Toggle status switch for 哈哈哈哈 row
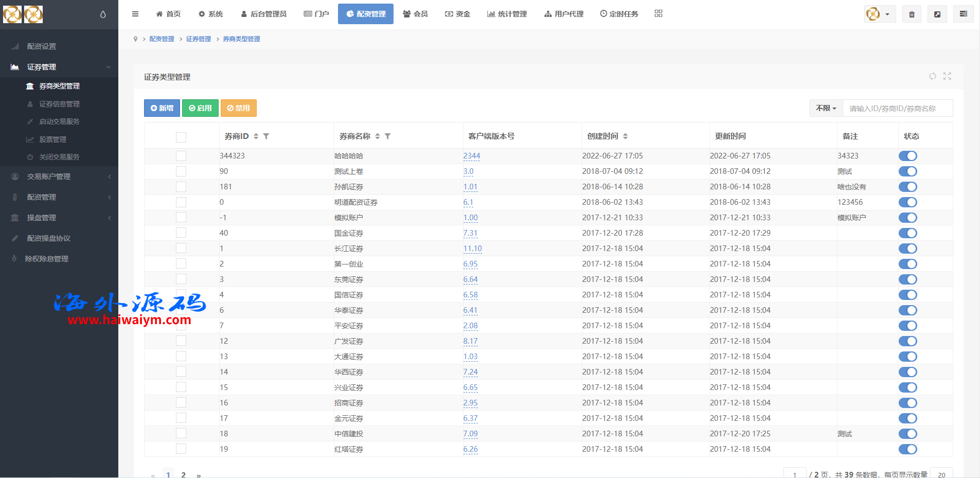The width and height of the screenshot is (980, 478). [907, 156]
